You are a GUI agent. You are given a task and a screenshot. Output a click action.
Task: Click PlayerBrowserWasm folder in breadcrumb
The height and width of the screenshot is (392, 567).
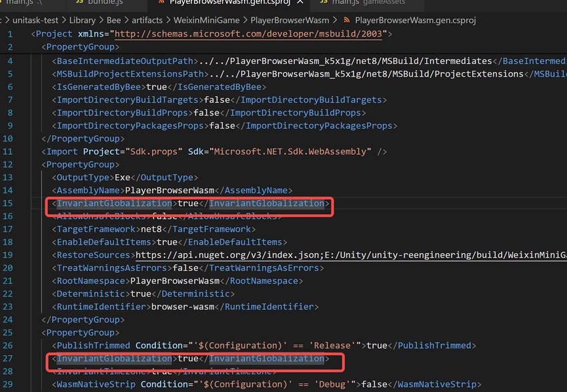tap(290, 20)
